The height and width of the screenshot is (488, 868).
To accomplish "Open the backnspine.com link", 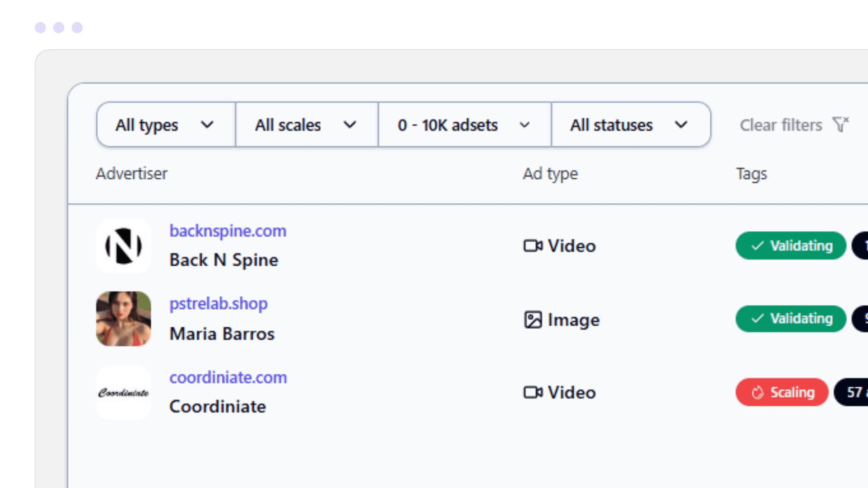I will pyautogui.click(x=228, y=231).
